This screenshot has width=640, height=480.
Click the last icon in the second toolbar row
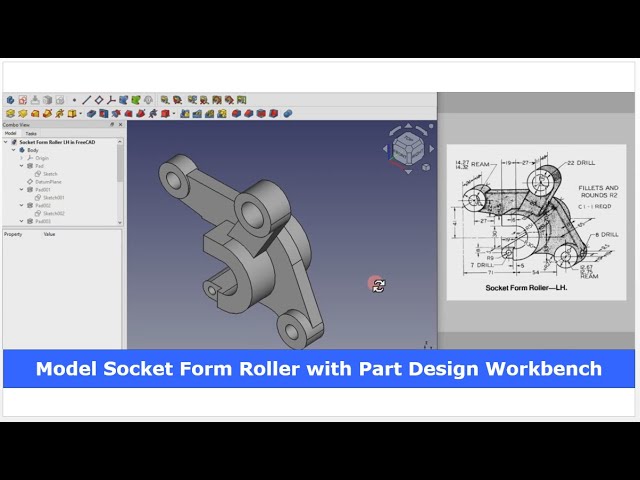click(286, 113)
